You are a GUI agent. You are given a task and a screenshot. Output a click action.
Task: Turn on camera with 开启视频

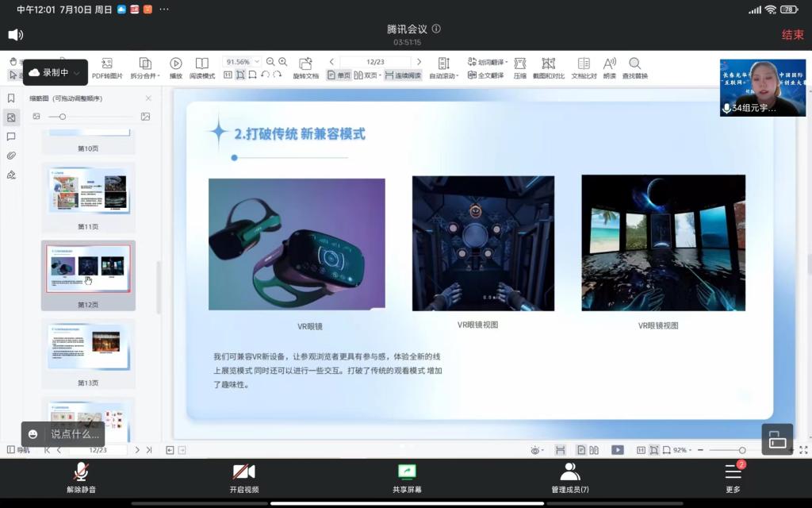244,478
